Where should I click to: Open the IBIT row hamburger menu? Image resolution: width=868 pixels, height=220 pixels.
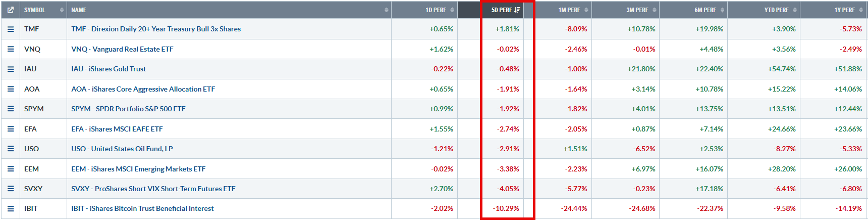click(x=11, y=208)
